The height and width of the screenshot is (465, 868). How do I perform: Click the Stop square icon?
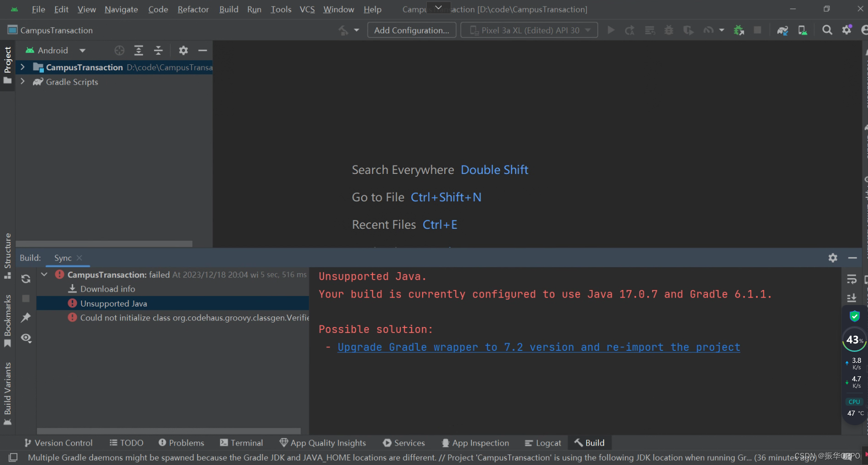[757, 30]
